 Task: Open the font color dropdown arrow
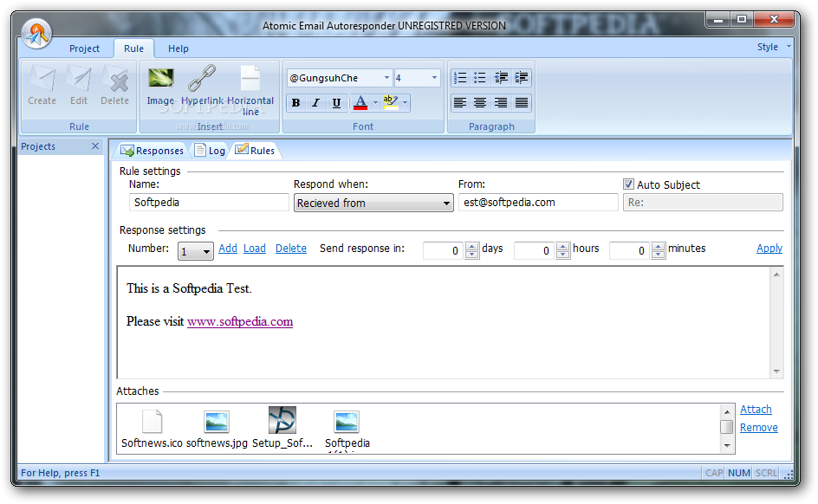(x=375, y=103)
